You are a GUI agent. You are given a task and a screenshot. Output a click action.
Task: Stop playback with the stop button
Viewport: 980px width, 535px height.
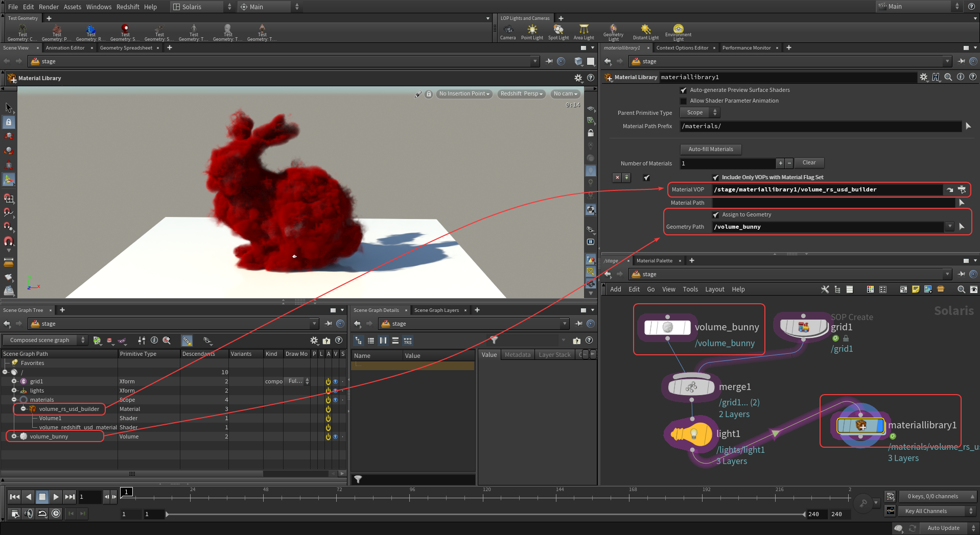42,496
